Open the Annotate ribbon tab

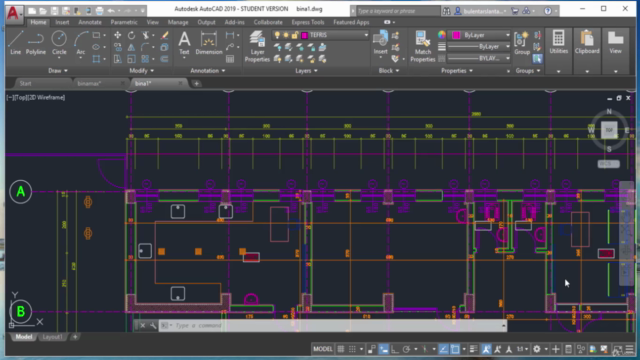pyautogui.click(x=90, y=22)
